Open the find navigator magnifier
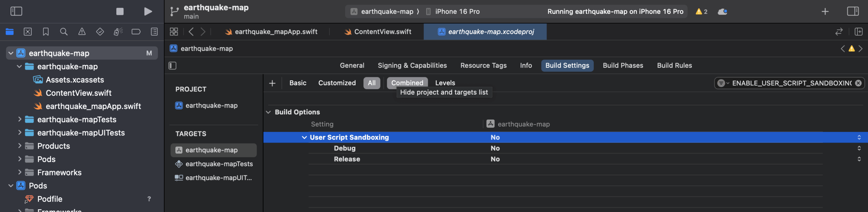This screenshot has height=212, width=868. point(64,31)
